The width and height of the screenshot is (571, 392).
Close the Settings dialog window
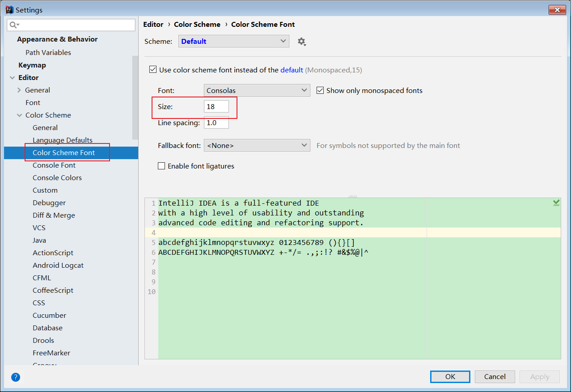pos(557,9)
